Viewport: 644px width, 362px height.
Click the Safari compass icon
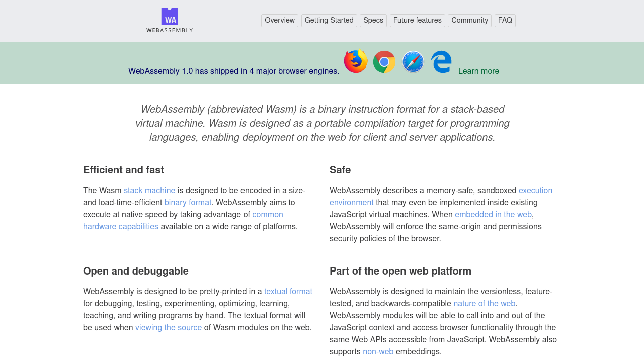(x=413, y=62)
